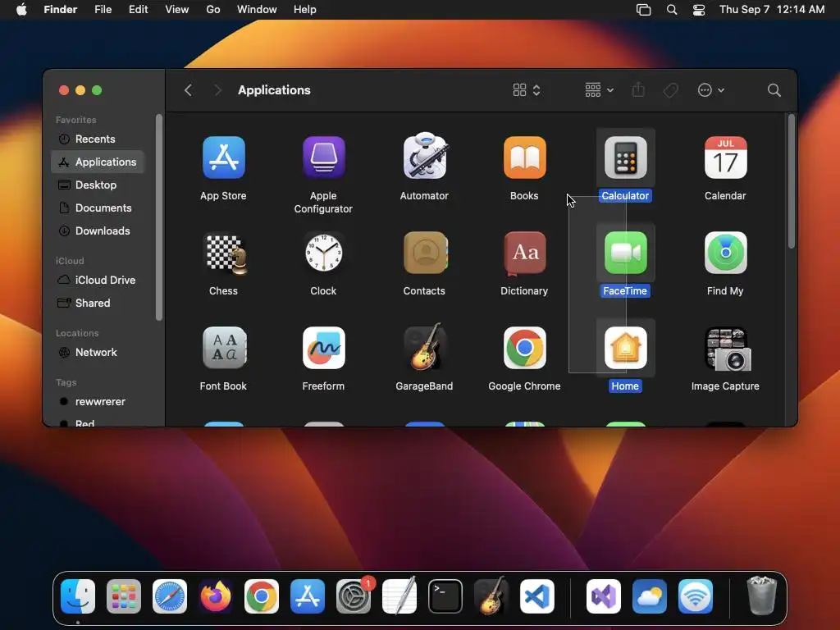This screenshot has width=840, height=630.
Task: Click the Share toolbar icon
Action: [x=638, y=89]
